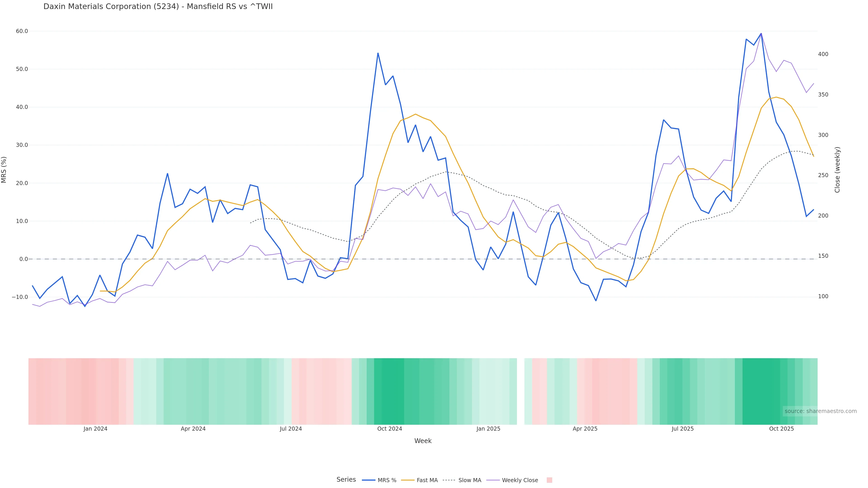Viewport: 868px width, 488px height.
Task: Toggle the Weekly Close legend entry
Action: 512,480
